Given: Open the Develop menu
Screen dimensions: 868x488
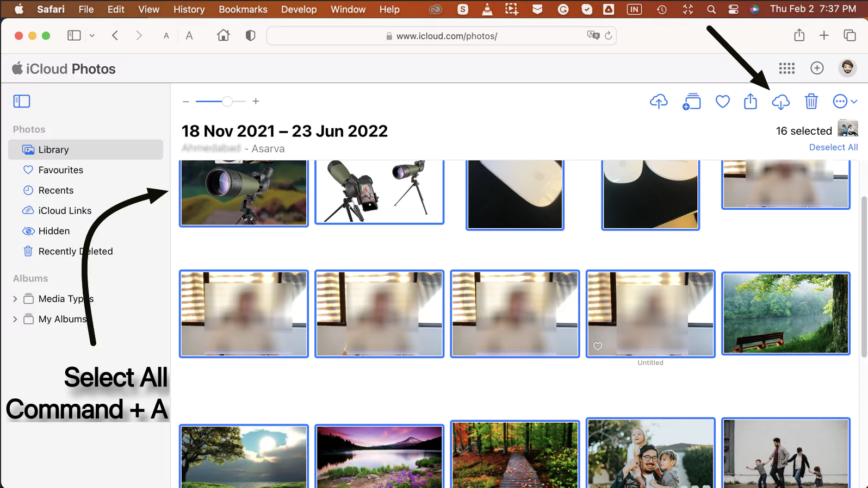Looking at the screenshot, I should 299,9.
